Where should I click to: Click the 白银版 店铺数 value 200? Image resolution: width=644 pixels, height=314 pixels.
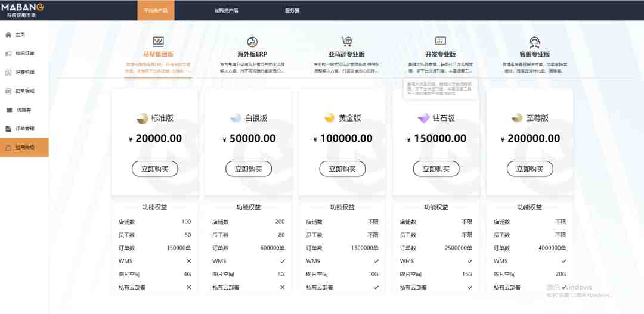[280, 222]
